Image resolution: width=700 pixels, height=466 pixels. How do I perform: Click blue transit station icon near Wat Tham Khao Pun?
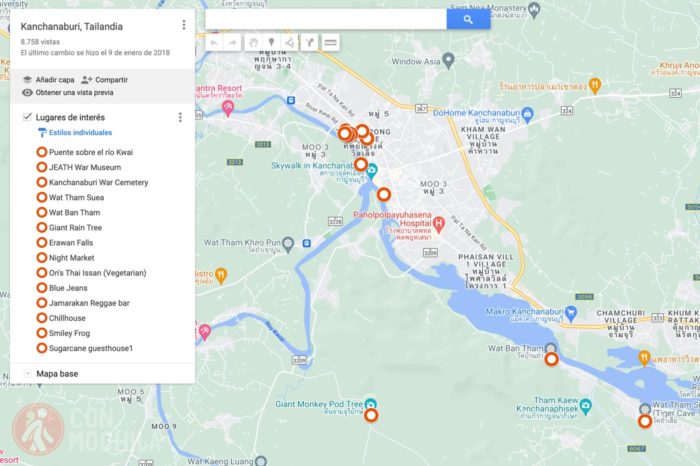pyautogui.click(x=307, y=243)
